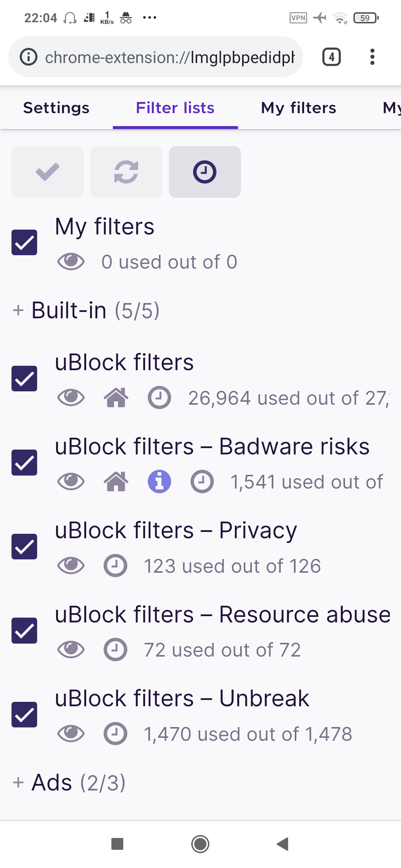View contents of uBlock filters – Unbreak list
Image resolution: width=401 pixels, height=868 pixels.
point(71,733)
